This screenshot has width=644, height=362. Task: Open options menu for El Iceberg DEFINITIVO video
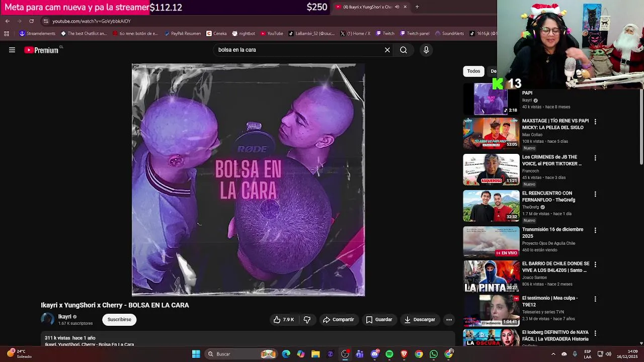coord(595,333)
